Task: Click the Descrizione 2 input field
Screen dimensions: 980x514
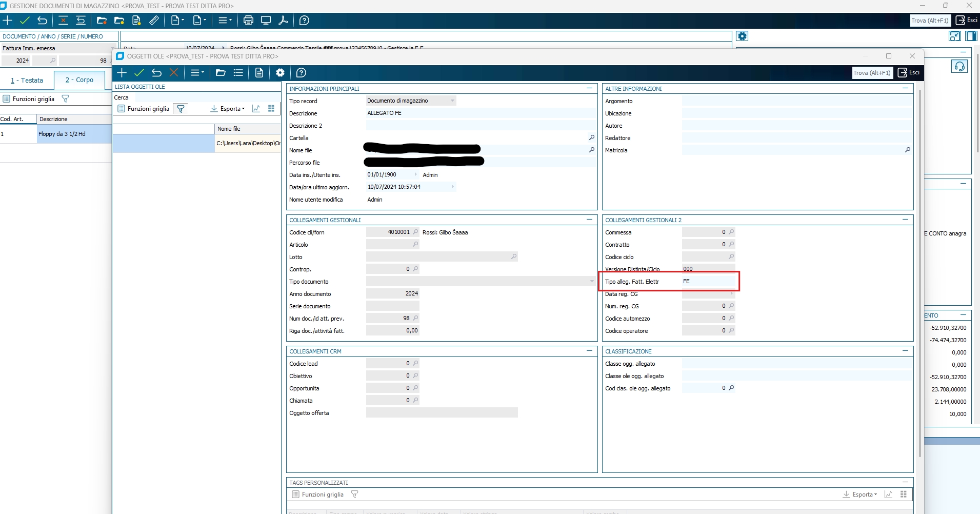Action: click(481, 126)
